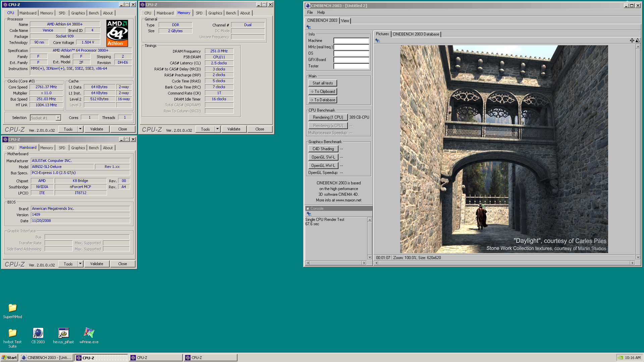The height and width of the screenshot is (362, 644).
Task: Click console vertical scrollbar down arrow
Action: click(370, 257)
